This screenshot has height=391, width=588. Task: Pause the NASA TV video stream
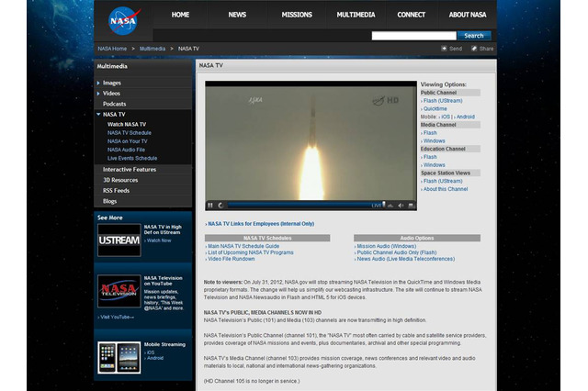[x=210, y=206]
